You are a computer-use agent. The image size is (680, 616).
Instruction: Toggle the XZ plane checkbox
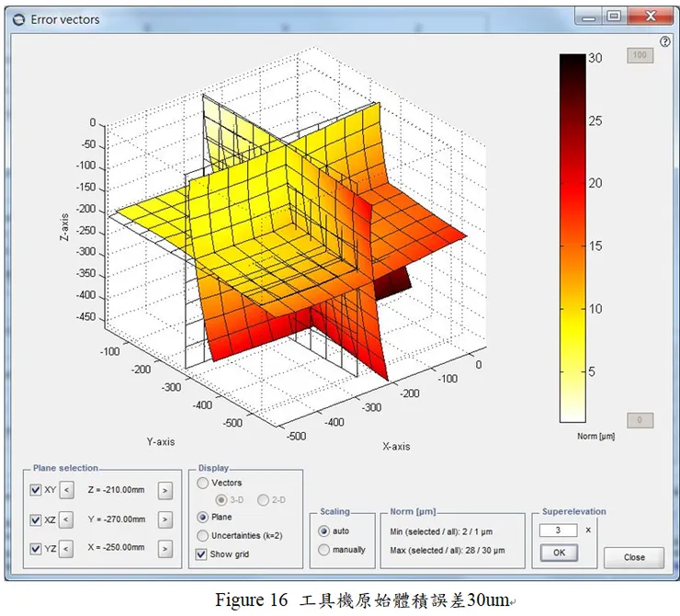36,519
